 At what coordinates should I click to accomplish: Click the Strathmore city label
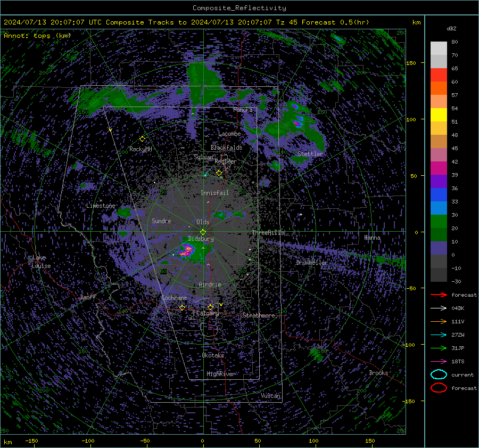pyautogui.click(x=259, y=315)
